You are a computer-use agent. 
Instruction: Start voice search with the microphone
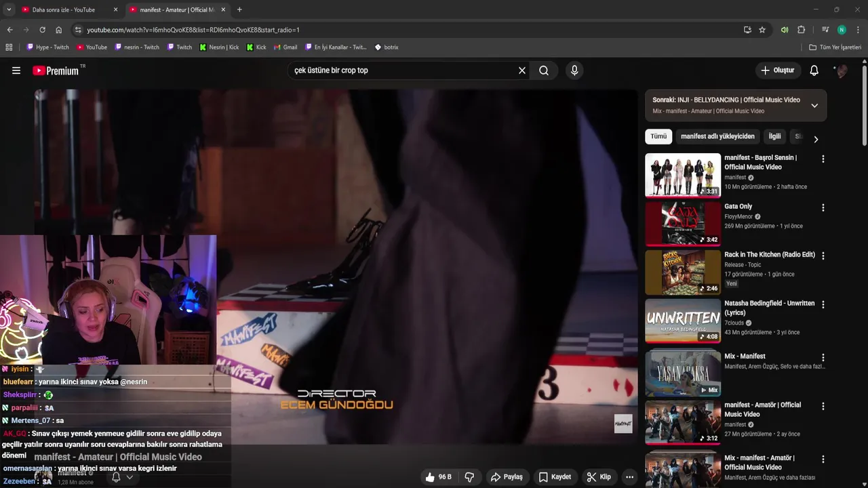click(574, 70)
